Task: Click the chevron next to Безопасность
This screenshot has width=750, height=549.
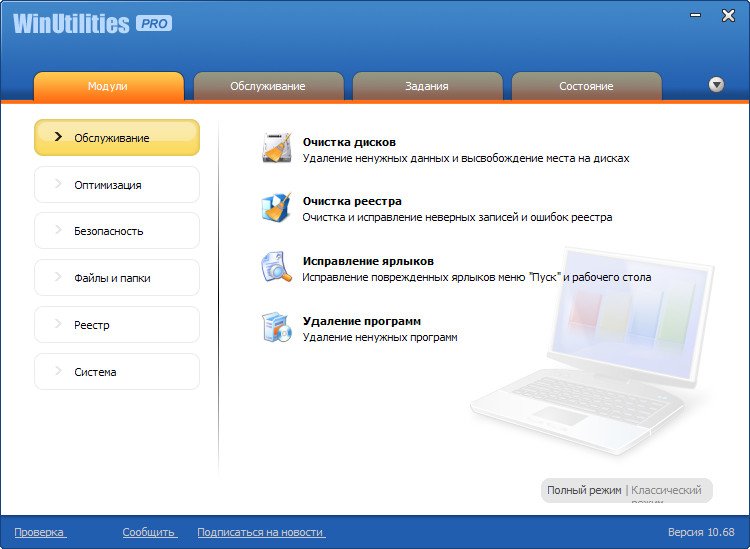Action: click(x=58, y=230)
